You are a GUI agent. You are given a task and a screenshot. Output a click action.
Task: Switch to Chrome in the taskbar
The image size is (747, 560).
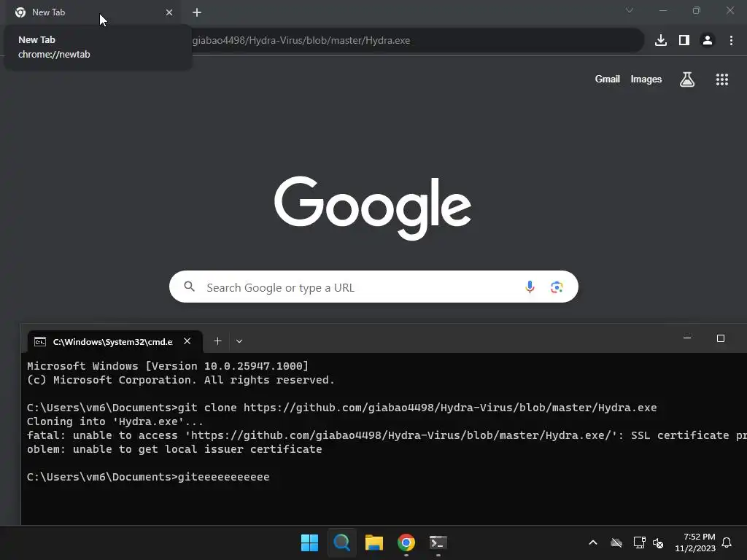pyautogui.click(x=406, y=542)
